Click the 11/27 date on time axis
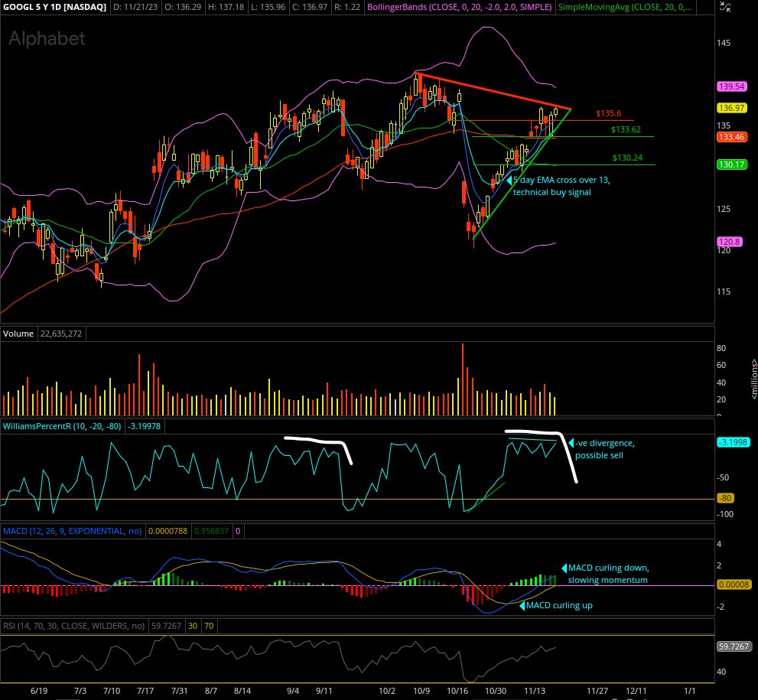Image resolution: width=758 pixels, height=700 pixels. pyautogui.click(x=597, y=691)
